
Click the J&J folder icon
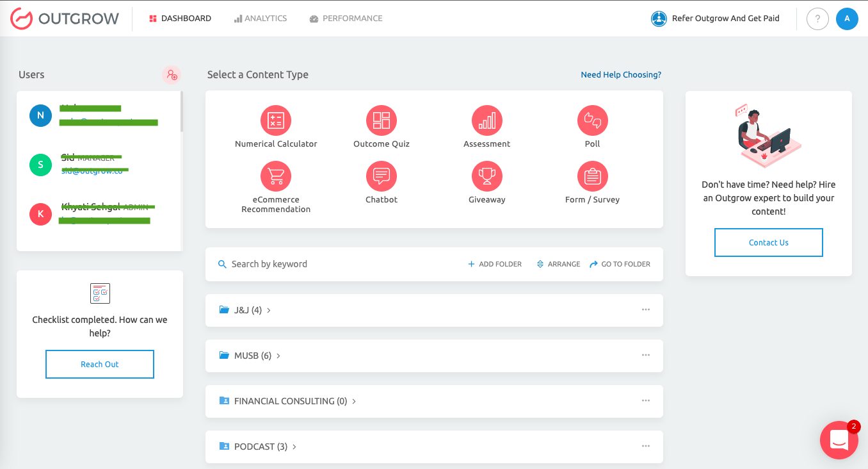click(x=224, y=310)
